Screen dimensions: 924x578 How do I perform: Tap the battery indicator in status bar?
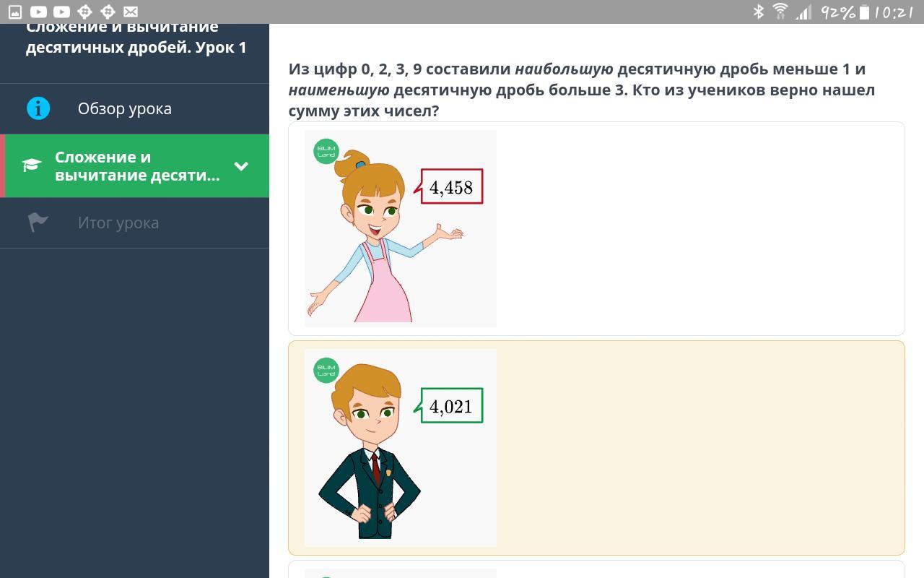click(864, 12)
